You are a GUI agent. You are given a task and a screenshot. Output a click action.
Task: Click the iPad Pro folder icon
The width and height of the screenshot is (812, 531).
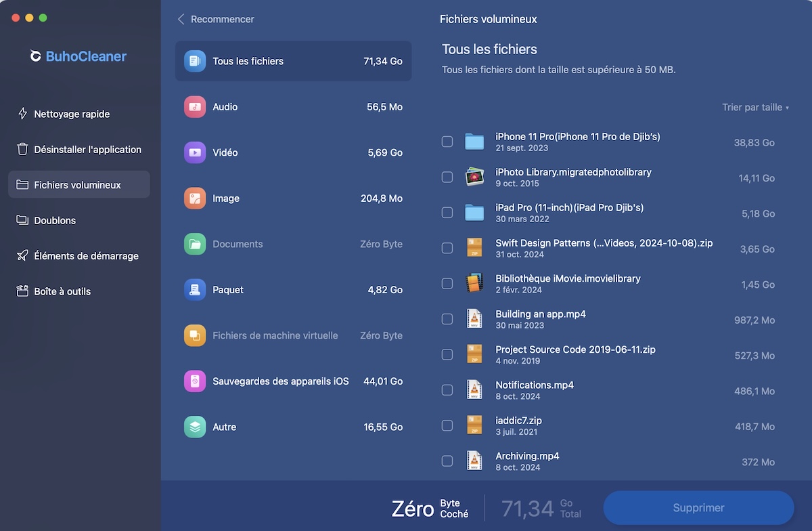click(474, 213)
